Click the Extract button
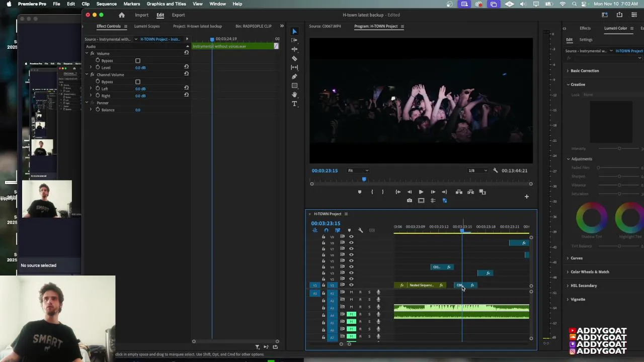Image resolution: width=644 pixels, height=362 pixels. pyautogui.click(x=470, y=192)
